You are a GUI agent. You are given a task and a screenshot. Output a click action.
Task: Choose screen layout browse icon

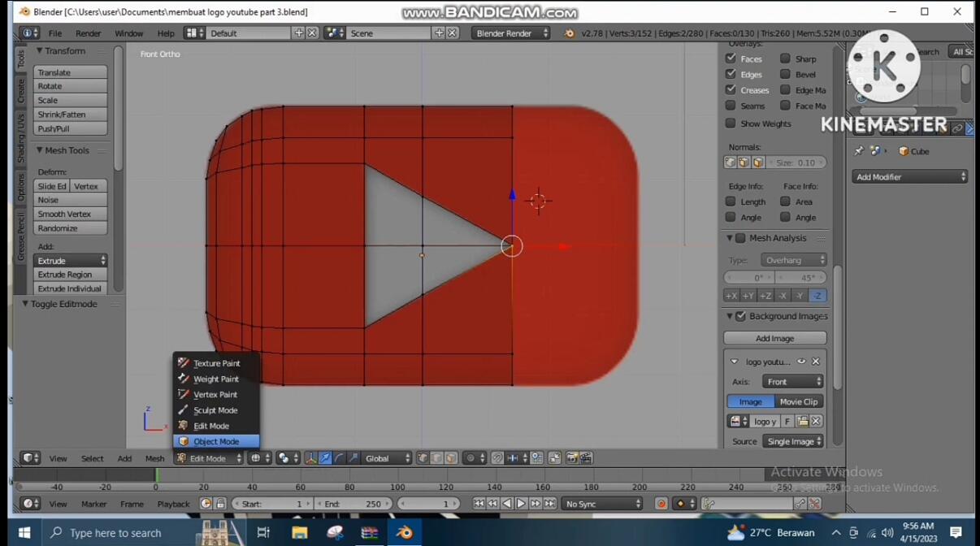pyautogui.click(x=194, y=32)
